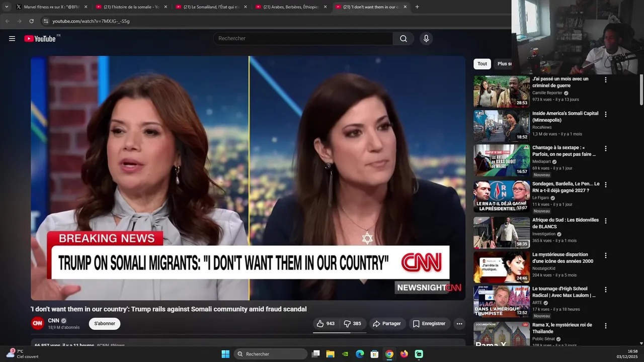Subscribe with the S'abonner button

coord(105,324)
